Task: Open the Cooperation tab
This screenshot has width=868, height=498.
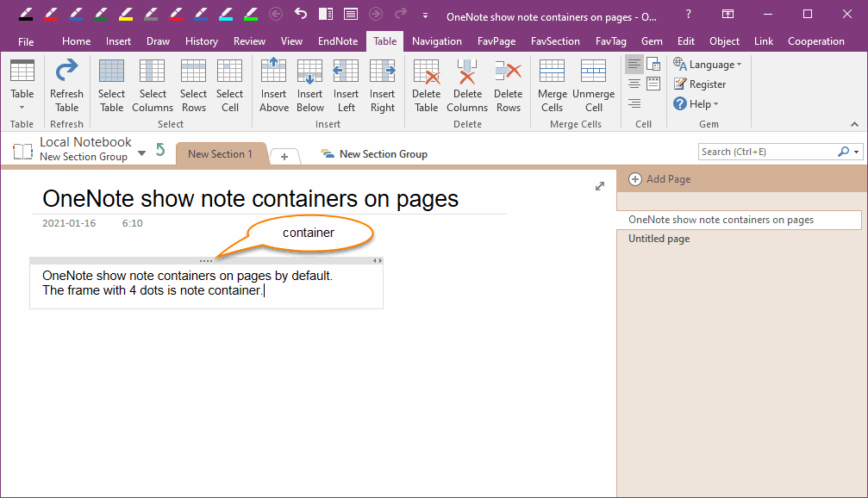Action: click(816, 41)
